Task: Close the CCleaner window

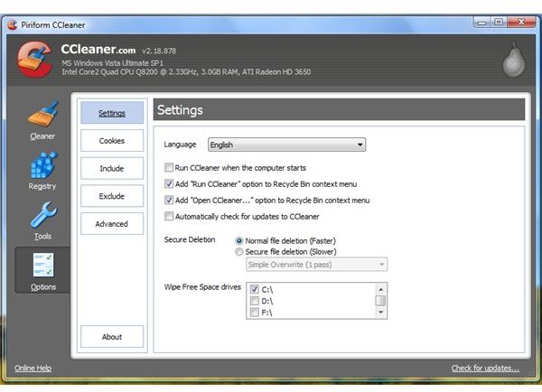Action: click(522, 23)
